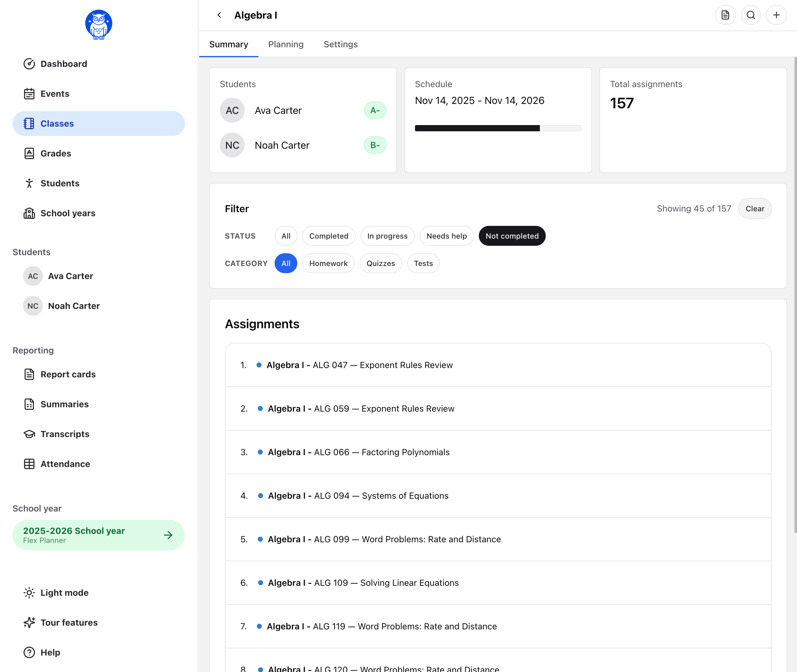
Task: Click the Report cards document icon
Action: click(29, 375)
